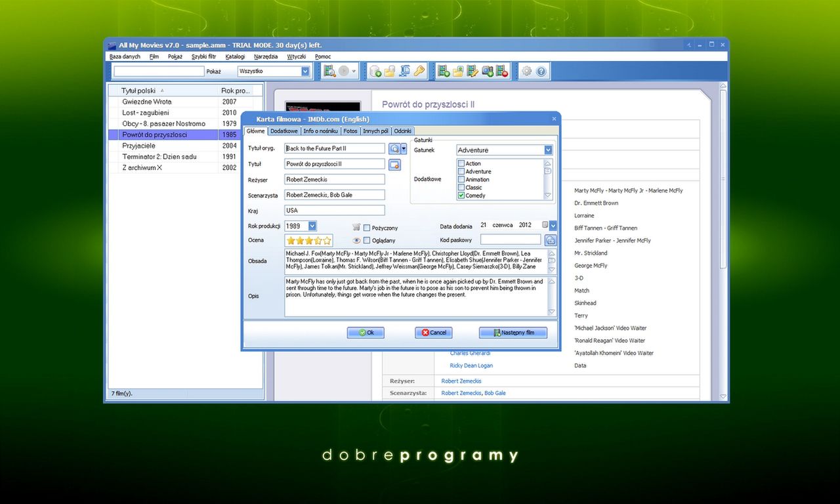Check the Action genre checkbox
This screenshot has height=504, width=840.
[461, 163]
